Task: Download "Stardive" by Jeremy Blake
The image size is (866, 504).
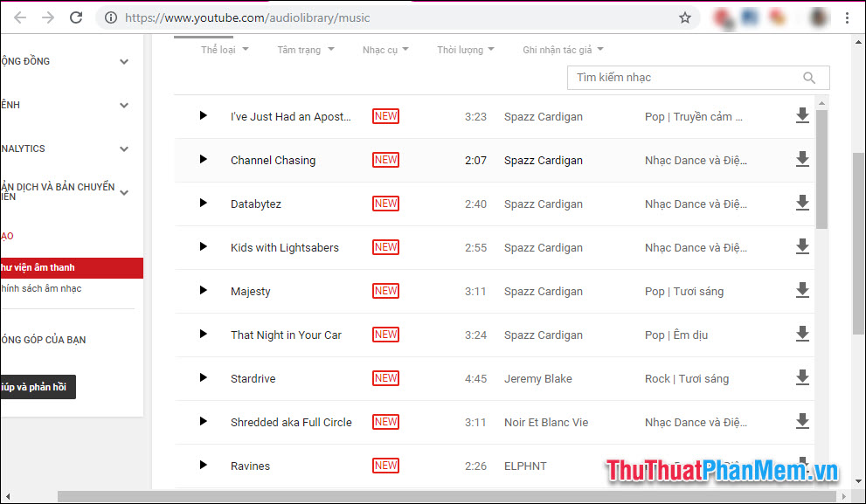Action: tap(802, 377)
